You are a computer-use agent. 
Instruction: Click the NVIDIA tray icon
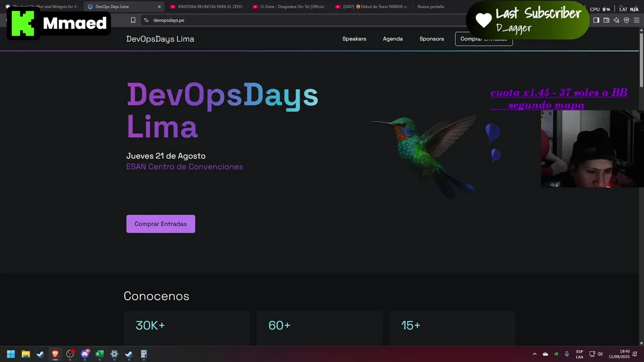[x=556, y=354]
